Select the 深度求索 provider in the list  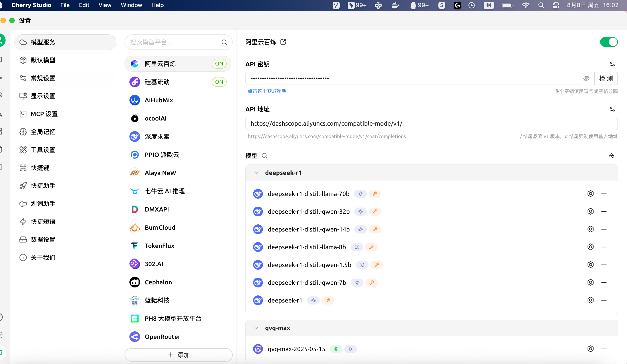point(157,136)
